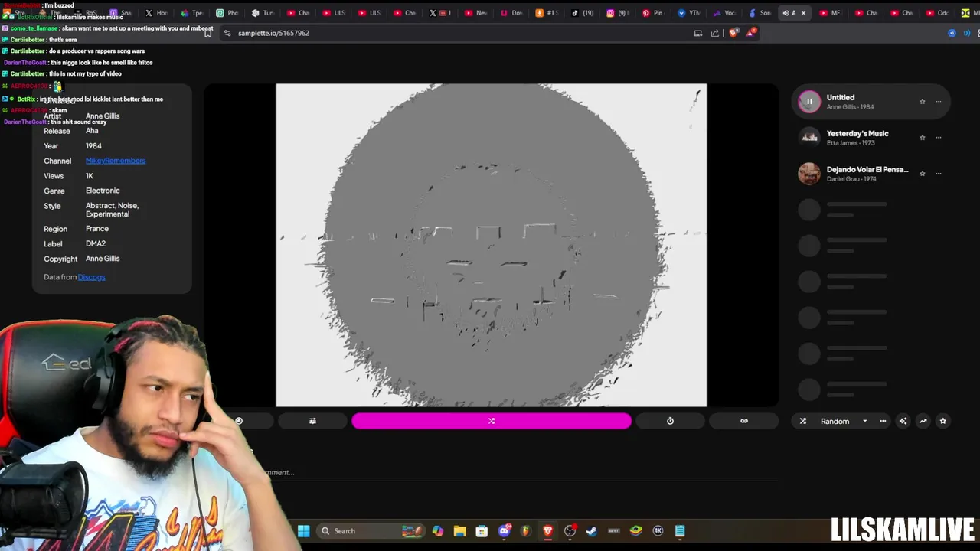The width and height of the screenshot is (980, 551).
Task: Open OBS Studio from the taskbar
Action: tap(570, 531)
